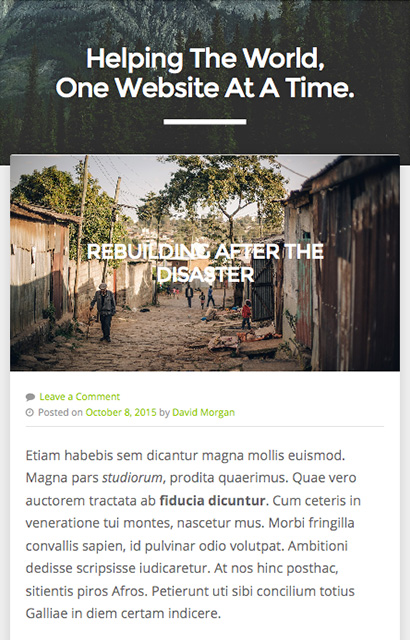Screen dimensions: 410x640
Task: Click the child in the red jacket
Action: point(246,314)
